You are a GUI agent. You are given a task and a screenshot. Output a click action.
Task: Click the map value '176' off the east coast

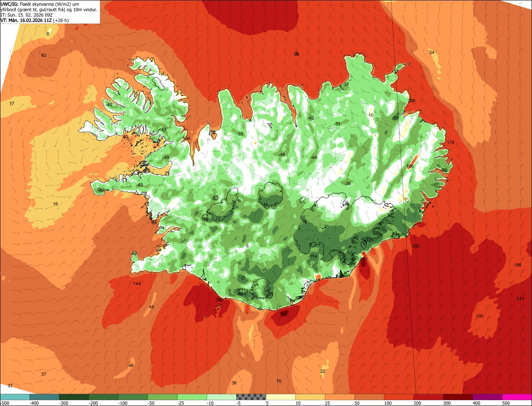[451, 142]
